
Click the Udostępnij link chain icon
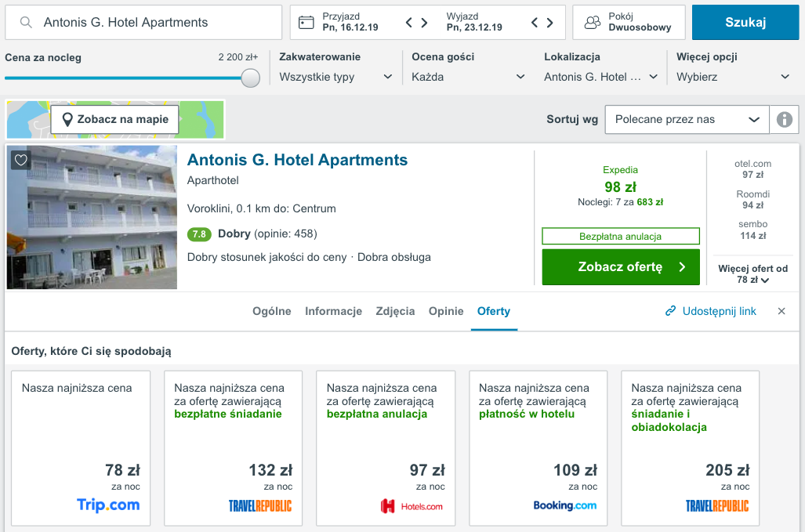[x=670, y=311]
